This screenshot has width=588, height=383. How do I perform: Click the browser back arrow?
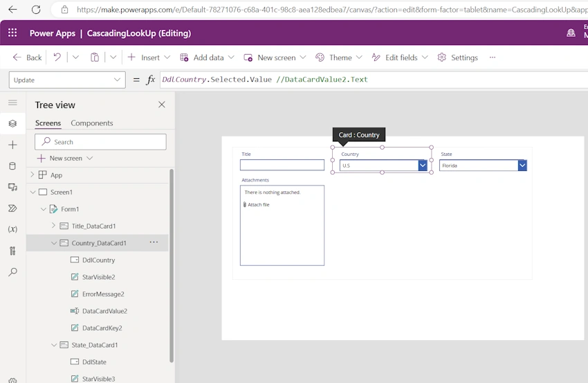12,10
